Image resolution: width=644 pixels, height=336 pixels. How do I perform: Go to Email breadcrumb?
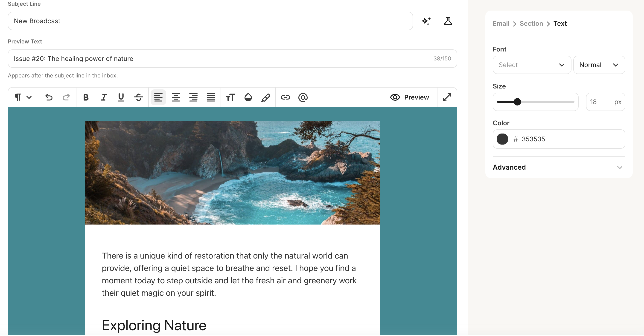[x=501, y=23]
